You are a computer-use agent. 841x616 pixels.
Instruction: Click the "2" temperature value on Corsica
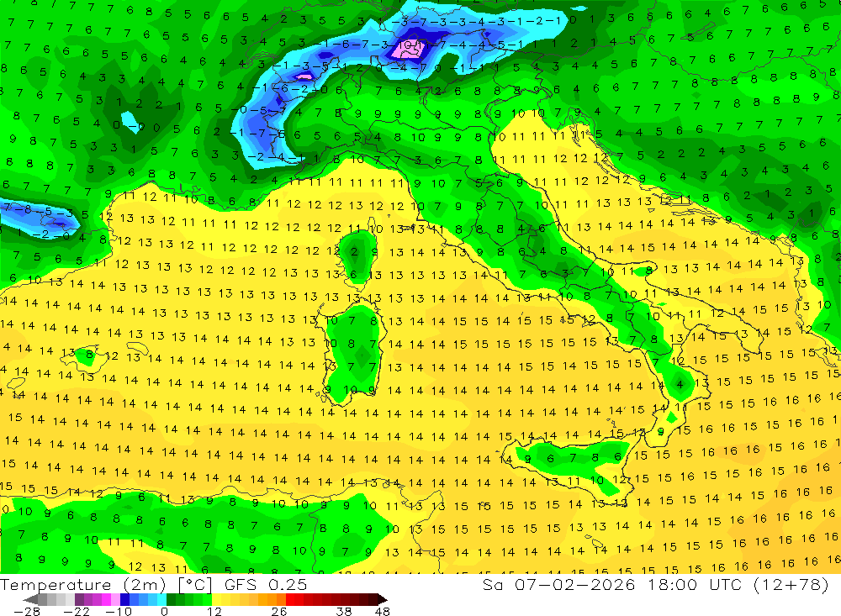pyautogui.click(x=355, y=251)
